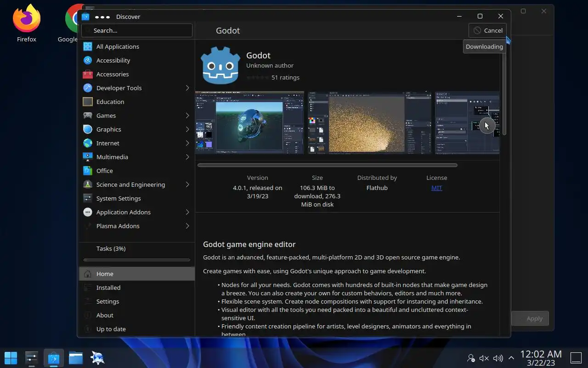The height and width of the screenshot is (368, 588).
Task: Expand the Multimedia submenu arrow
Action: (x=187, y=157)
